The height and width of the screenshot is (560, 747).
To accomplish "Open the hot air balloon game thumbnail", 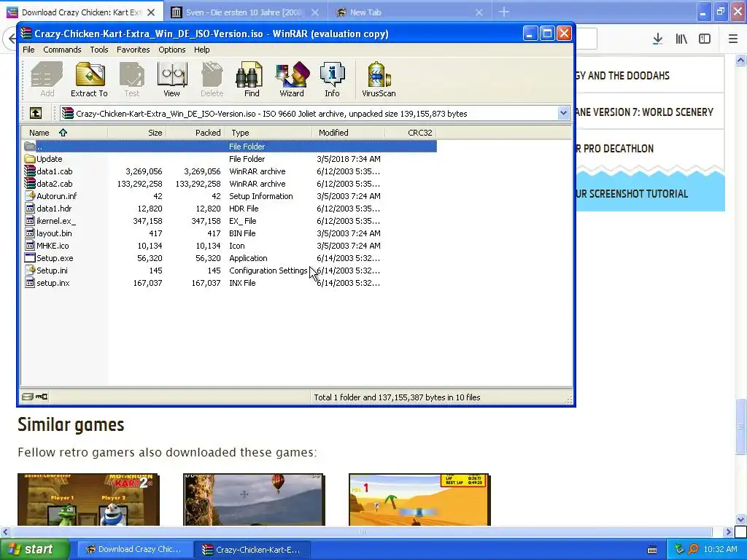I will click(x=253, y=499).
